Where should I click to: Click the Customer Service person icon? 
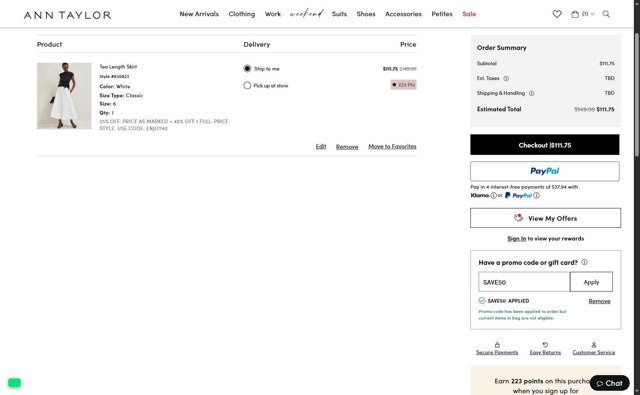pyautogui.click(x=593, y=345)
